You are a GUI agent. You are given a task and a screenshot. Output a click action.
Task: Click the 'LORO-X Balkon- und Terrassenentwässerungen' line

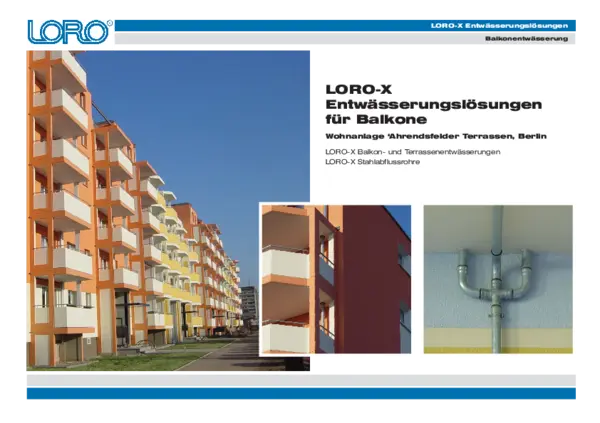pyautogui.click(x=412, y=152)
